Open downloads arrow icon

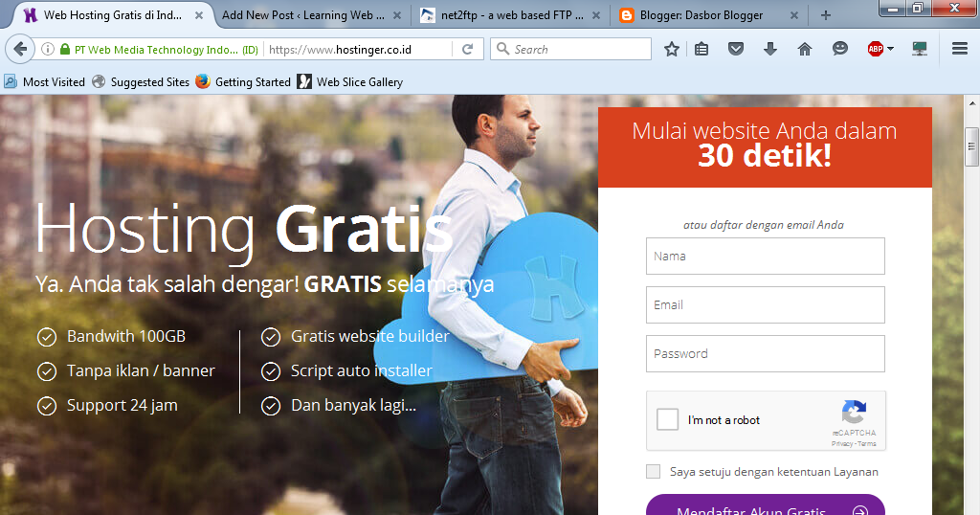click(770, 49)
